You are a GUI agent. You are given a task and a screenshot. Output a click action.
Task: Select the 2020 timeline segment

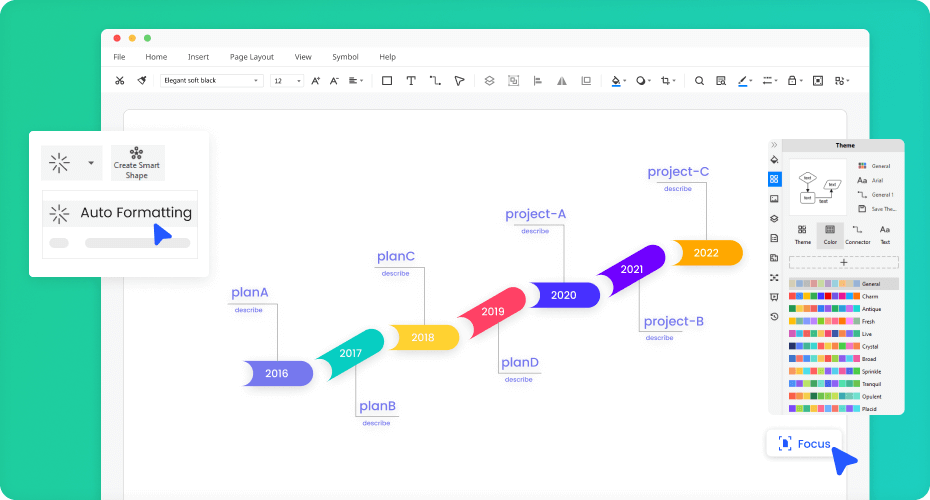[563, 295]
